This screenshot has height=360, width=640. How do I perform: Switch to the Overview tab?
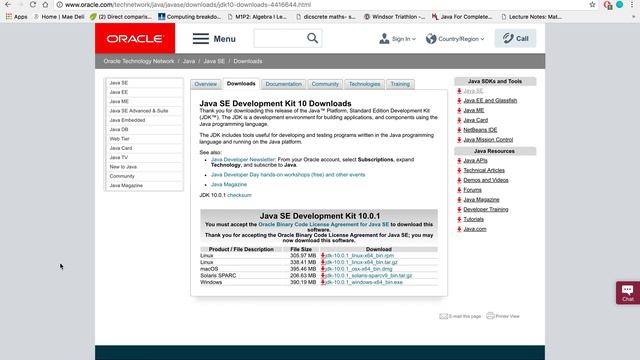click(x=206, y=84)
